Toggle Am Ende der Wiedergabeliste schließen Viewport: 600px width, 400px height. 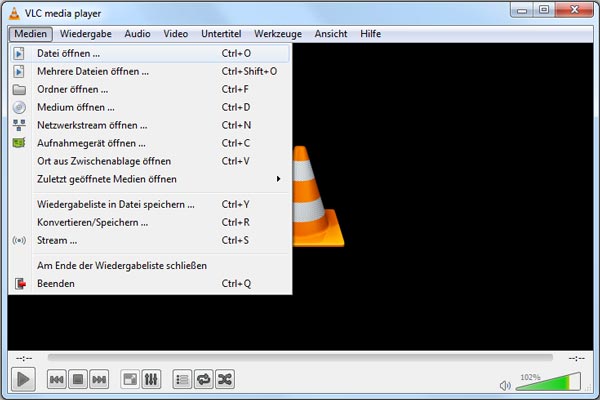tap(150, 266)
